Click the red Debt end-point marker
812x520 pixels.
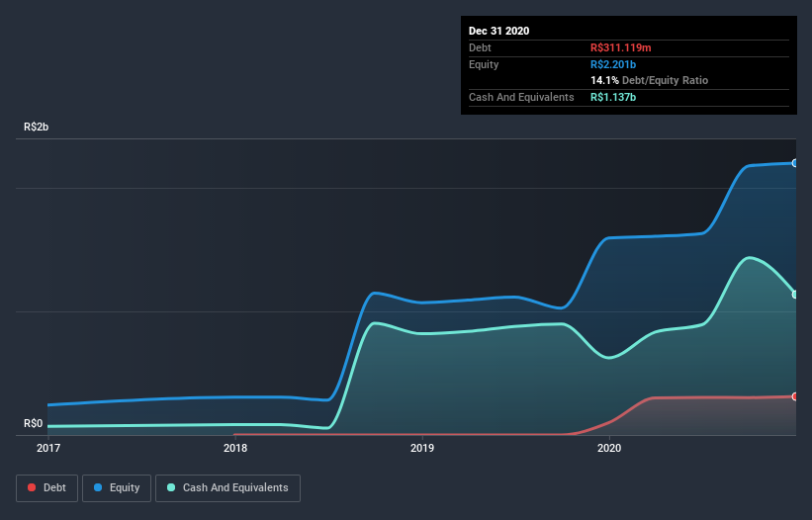tap(795, 396)
